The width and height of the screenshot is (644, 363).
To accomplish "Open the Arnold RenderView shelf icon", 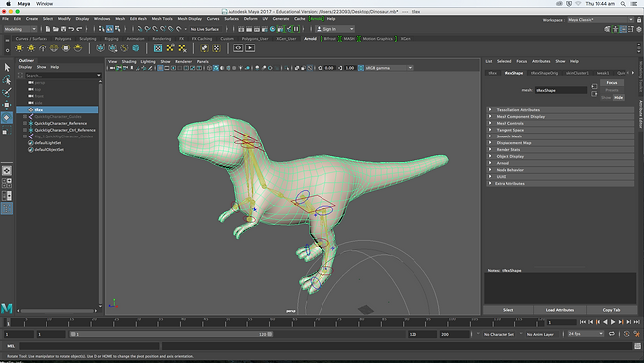I will (x=238, y=48).
